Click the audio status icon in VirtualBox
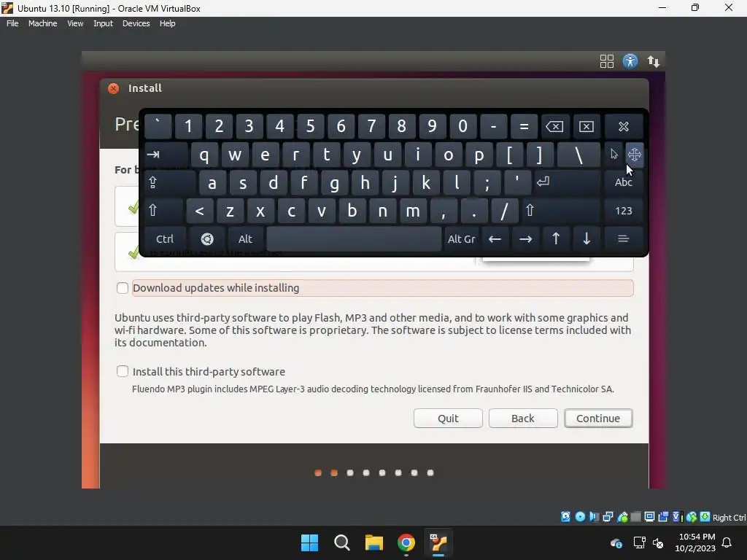The width and height of the screenshot is (747, 560). 594,517
